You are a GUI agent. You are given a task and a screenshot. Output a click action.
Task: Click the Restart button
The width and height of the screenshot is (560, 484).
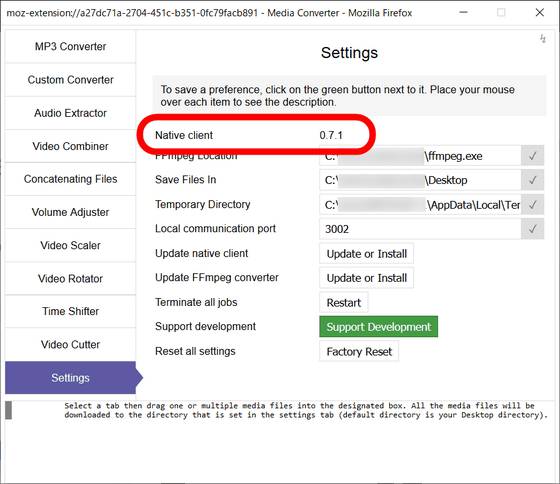[344, 303]
